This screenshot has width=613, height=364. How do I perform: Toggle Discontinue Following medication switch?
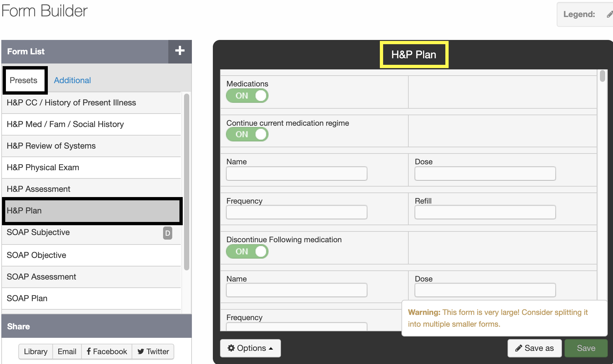tap(247, 251)
